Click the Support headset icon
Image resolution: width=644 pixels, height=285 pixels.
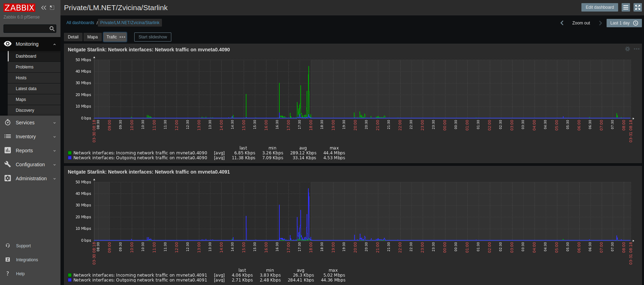point(8,246)
